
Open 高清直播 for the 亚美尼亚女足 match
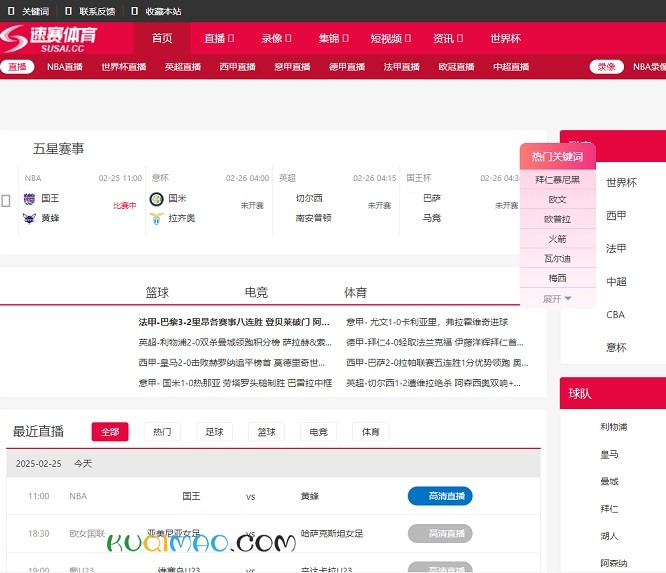[440, 533]
